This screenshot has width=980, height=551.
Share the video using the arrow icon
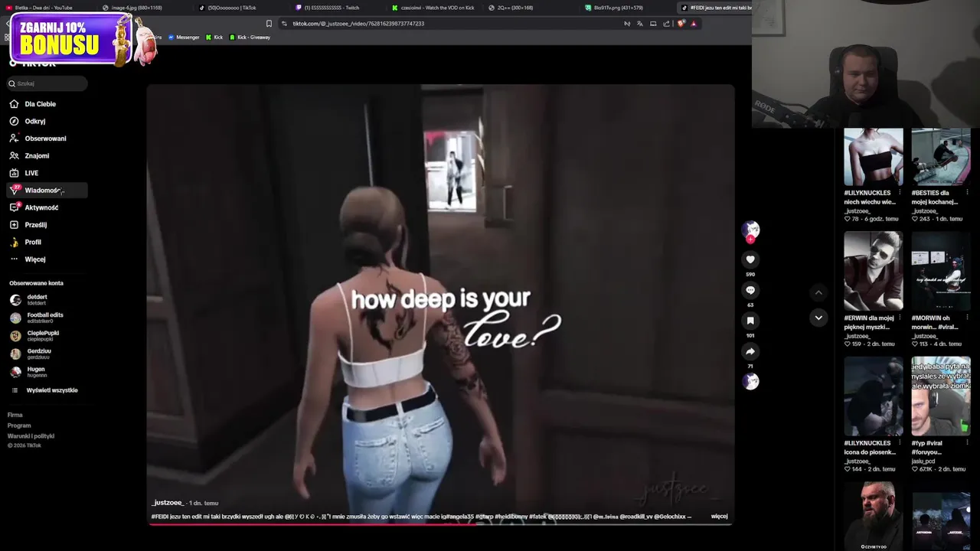(750, 351)
